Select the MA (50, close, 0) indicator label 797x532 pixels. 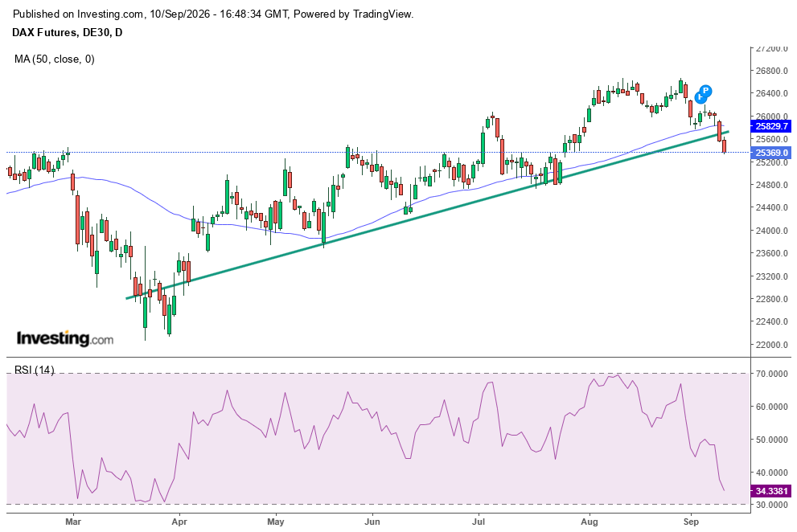(x=55, y=59)
